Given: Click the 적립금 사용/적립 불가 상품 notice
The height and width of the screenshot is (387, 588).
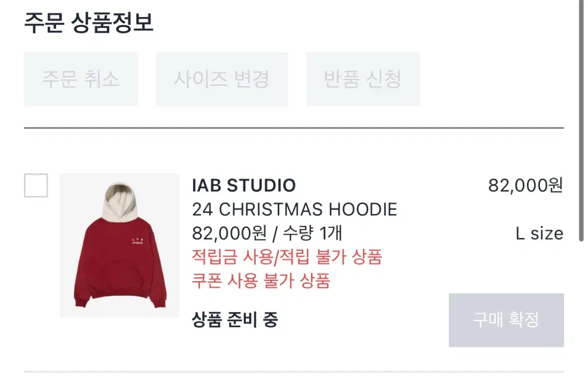Looking at the screenshot, I should [x=287, y=257].
